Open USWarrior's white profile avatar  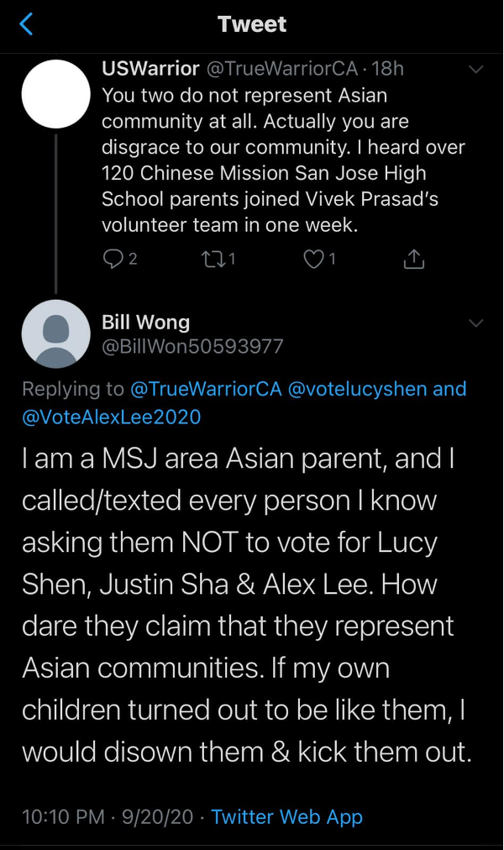pos(55,94)
